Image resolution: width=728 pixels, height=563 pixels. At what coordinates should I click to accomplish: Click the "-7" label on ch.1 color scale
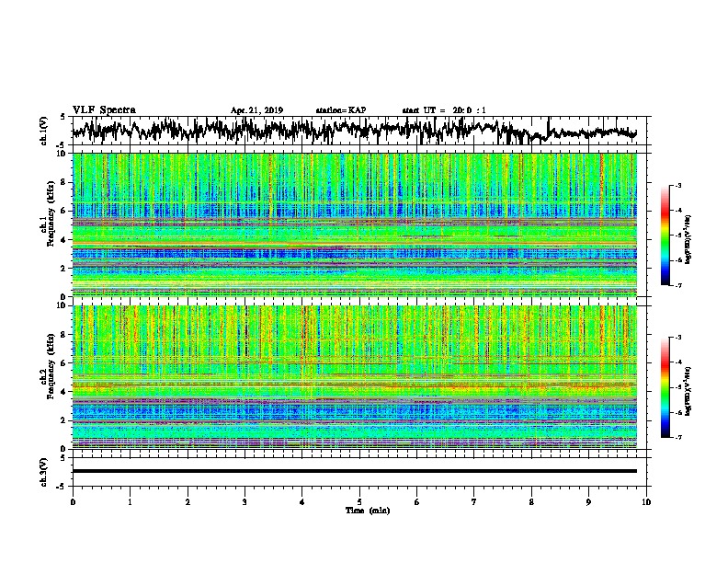pos(678,285)
